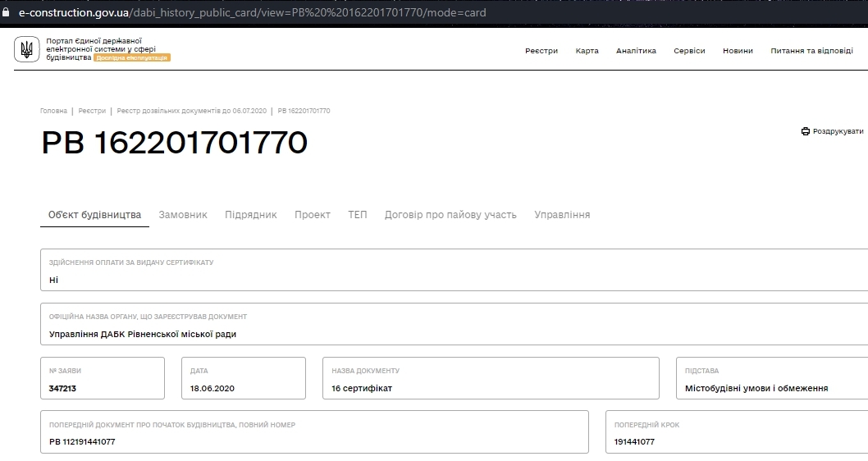Open Питання та відповіді menu item
Viewport: 868px width, 461px height.
click(811, 51)
